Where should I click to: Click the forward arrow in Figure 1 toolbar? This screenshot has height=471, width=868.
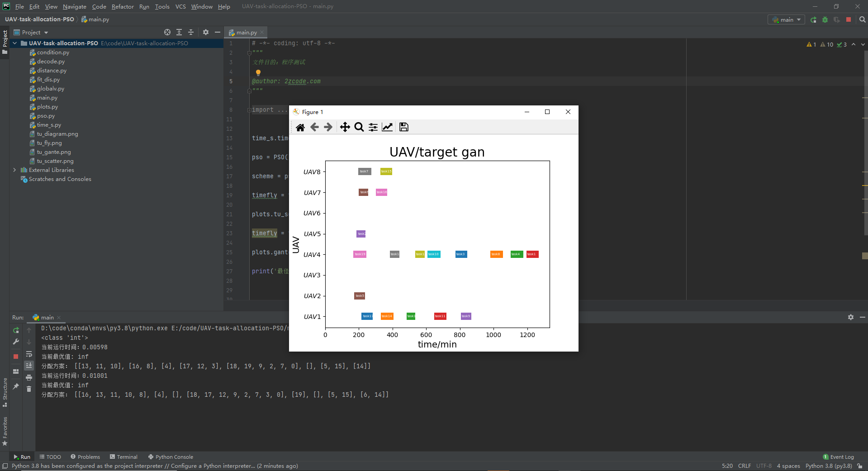point(328,127)
